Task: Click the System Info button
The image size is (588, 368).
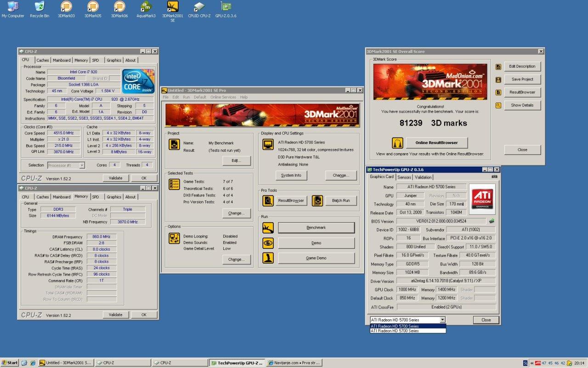Action: tap(291, 175)
